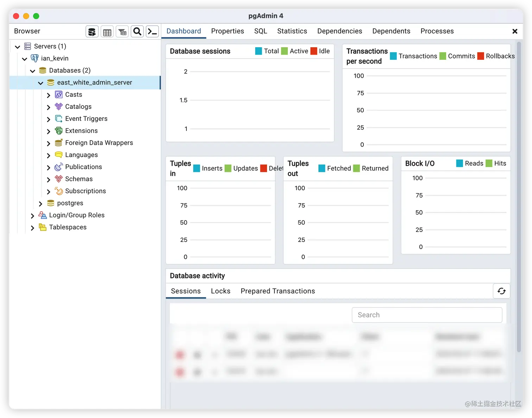The width and height of the screenshot is (532, 418).
Task: Click the Servers group icon
Action: [27, 46]
